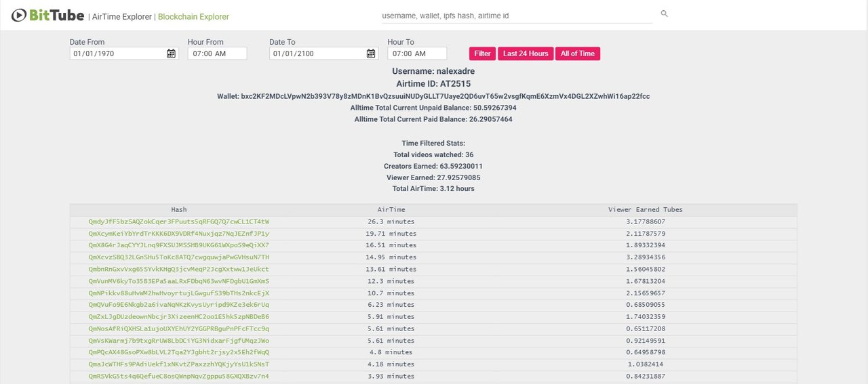Image resolution: width=868 pixels, height=384 pixels.
Task: Open hash link starting QmX8G4rJaq
Action: 178,245
